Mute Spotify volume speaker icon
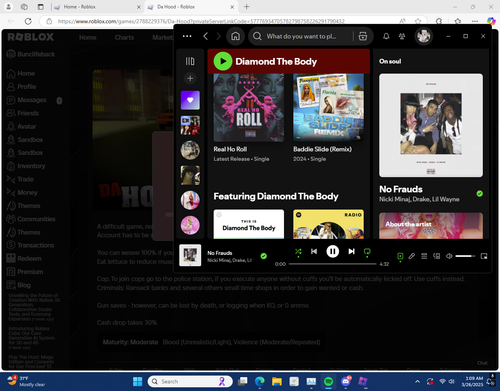Image resolution: width=500 pixels, height=391 pixels. pos(449,256)
